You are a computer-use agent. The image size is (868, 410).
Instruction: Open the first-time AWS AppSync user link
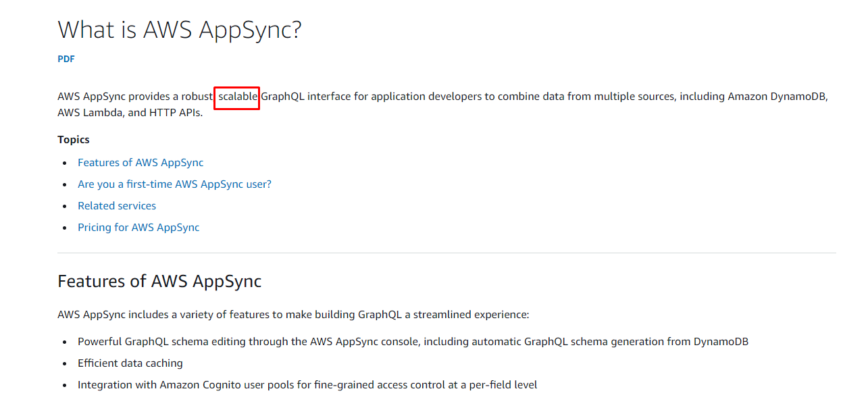[174, 184]
